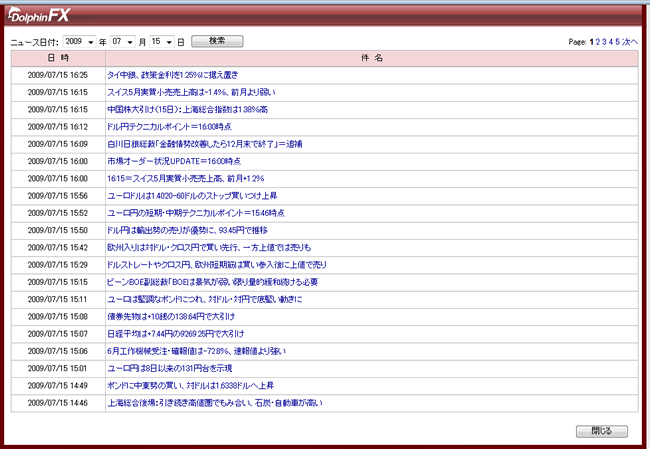Screen dimensions: 650x449
Task: Open news ドル円テクニカルポイント=16:00時点
Action: coord(169,127)
